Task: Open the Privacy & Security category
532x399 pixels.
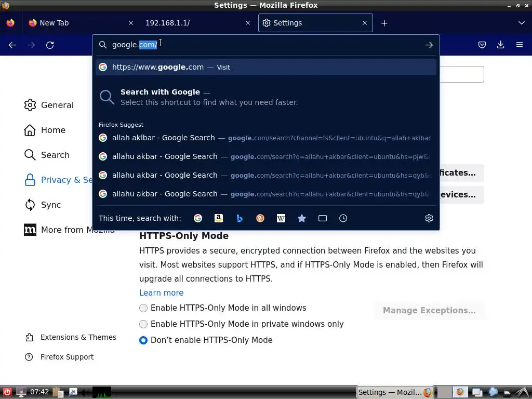Action: [58, 180]
